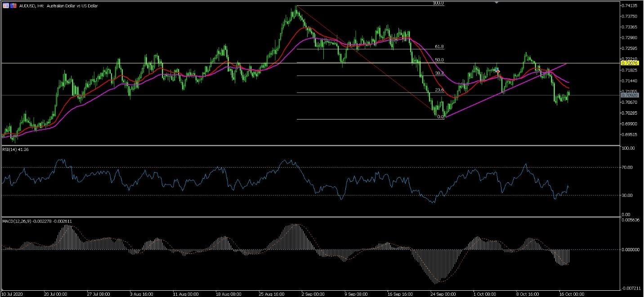Click the RSI 70.00 level on scale
The height and width of the screenshot is (297, 644).
click(627, 167)
